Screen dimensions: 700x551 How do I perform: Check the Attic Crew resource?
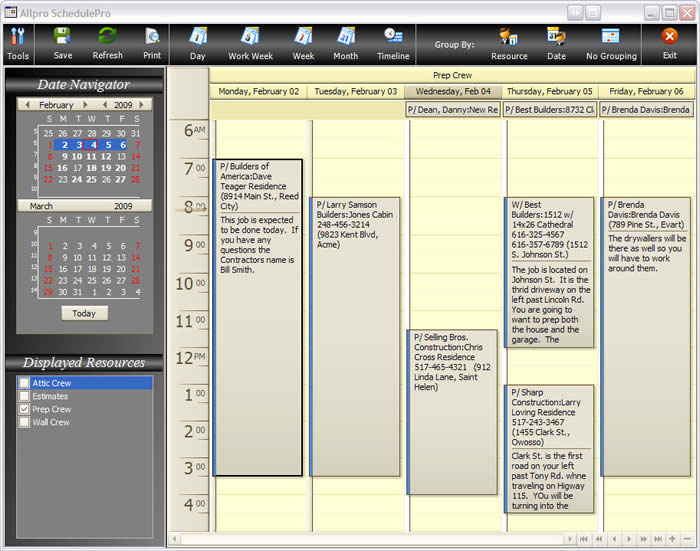(x=25, y=383)
